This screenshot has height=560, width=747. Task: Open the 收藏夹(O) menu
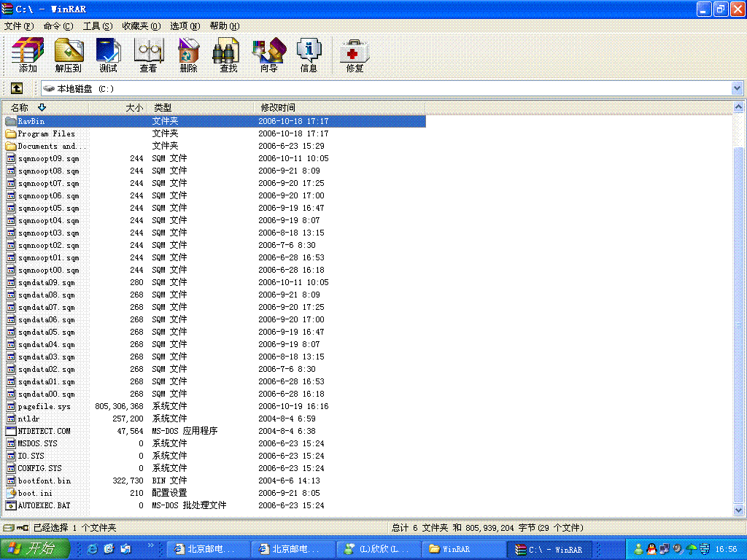(142, 26)
